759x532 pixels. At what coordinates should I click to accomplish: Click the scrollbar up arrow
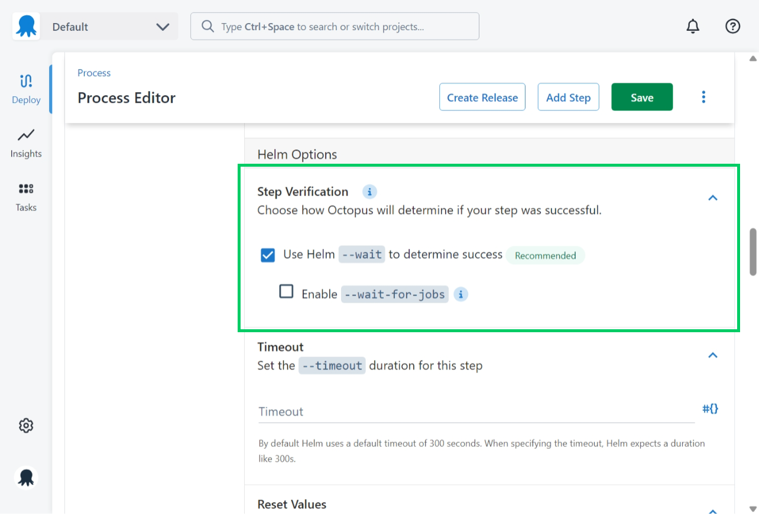753,59
